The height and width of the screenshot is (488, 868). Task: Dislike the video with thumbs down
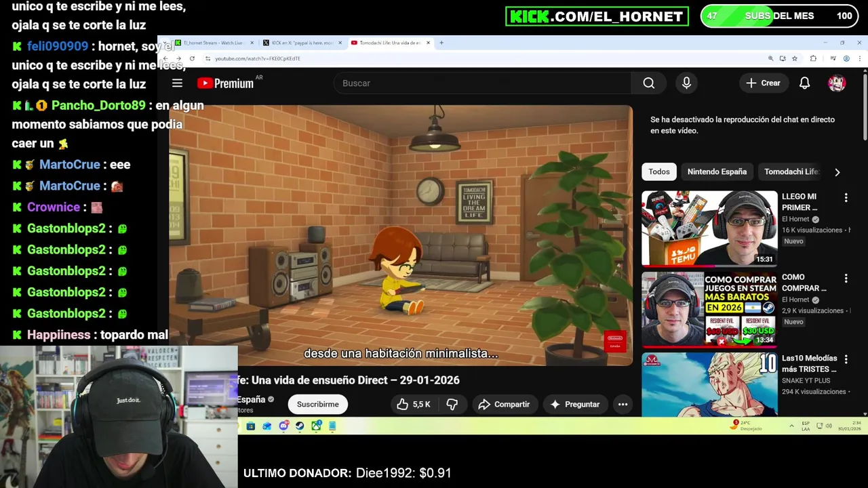[452, 404]
